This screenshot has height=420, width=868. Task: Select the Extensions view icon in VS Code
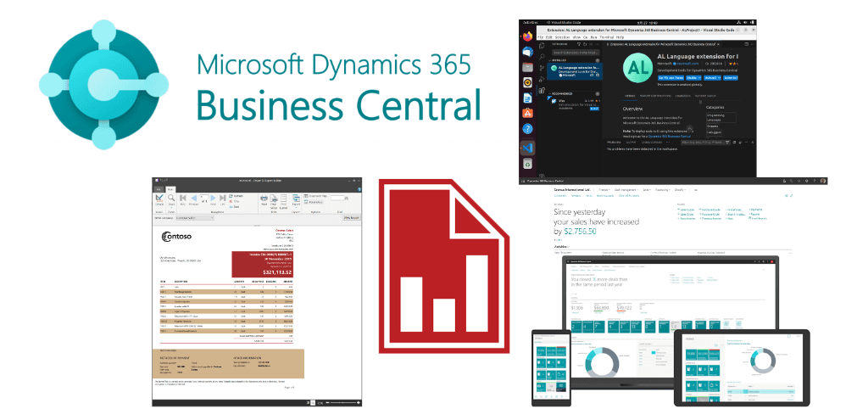(x=542, y=90)
